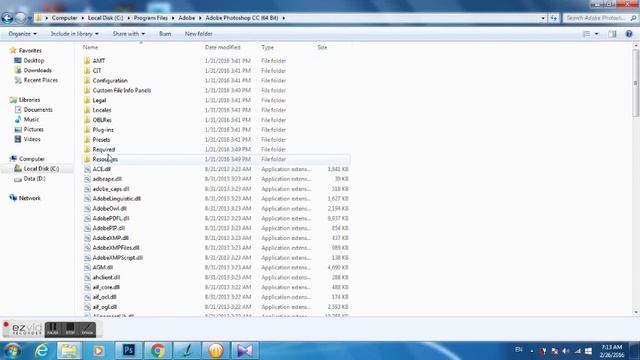The image size is (640, 360).
Task: Go to Local Disk (C:) breadcrumb
Action: (x=105, y=18)
